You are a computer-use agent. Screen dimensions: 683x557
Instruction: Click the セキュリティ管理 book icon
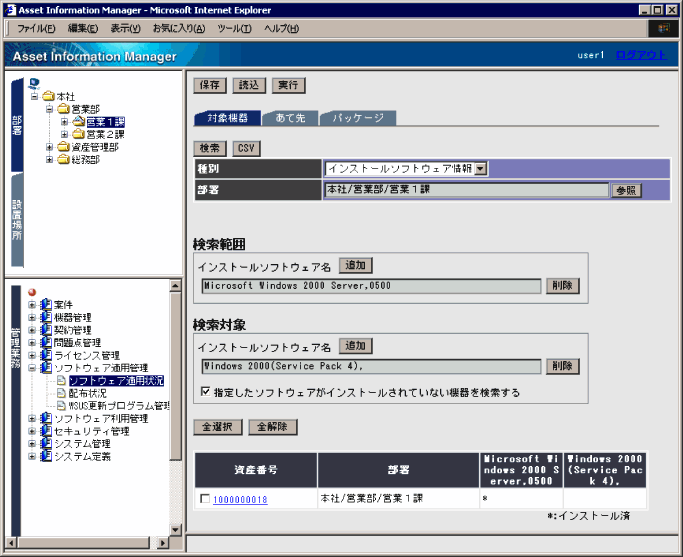[x=46, y=431]
